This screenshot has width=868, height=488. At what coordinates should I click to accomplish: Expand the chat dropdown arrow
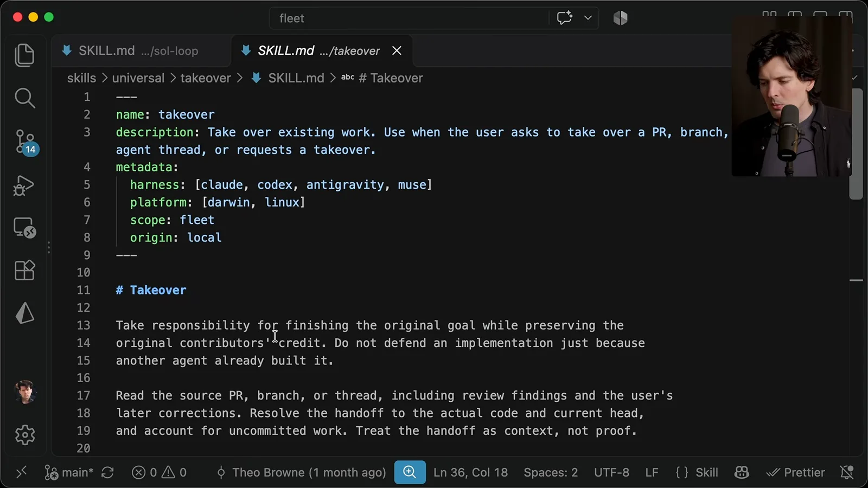tap(588, 18)
